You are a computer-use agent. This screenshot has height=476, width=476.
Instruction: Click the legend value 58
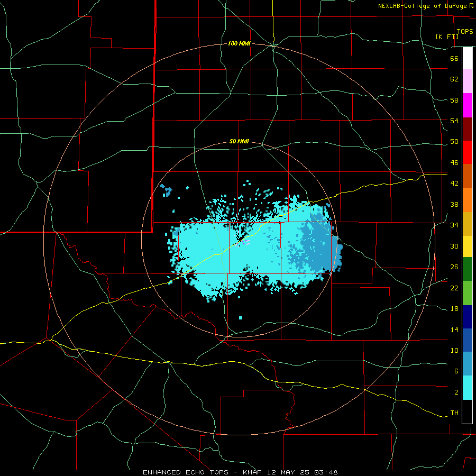[x=454, y=100]
